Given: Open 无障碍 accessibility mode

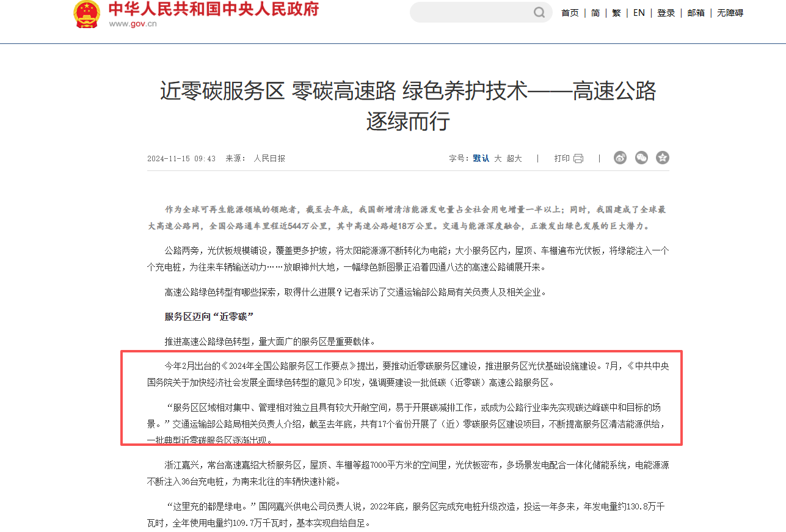Looking at the screenshot, I should click(x=730, y=13).
